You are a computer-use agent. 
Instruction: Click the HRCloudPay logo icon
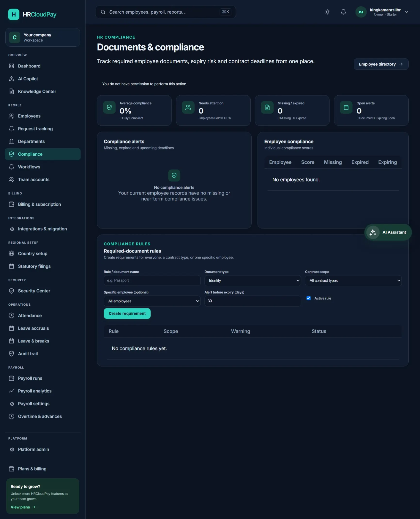pyautogui.click(x=14, y=14)
